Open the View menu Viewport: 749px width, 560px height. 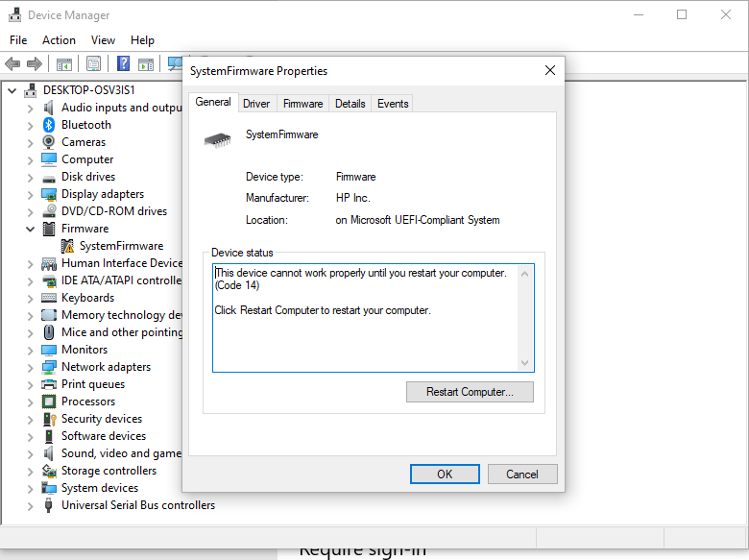click(103, 40)
